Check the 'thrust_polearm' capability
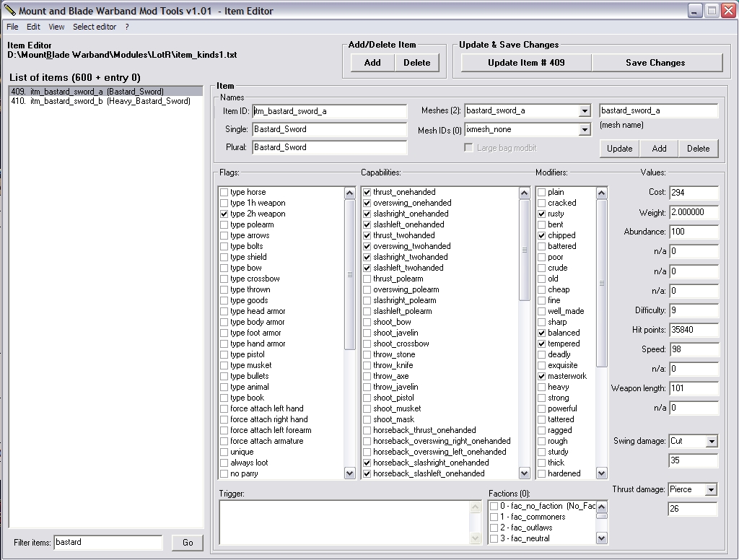This screenshot has width=739, height=560. click(367, 279)
